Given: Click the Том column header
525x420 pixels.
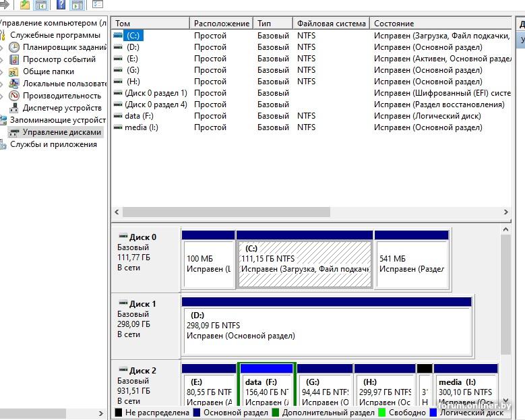Looking at the screenshot, I should tap(123, 24).
